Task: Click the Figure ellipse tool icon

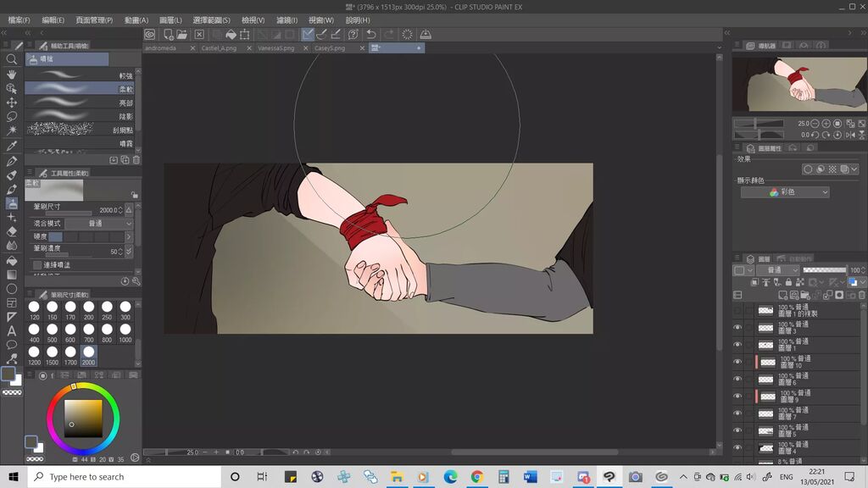Action: point(11,289)
